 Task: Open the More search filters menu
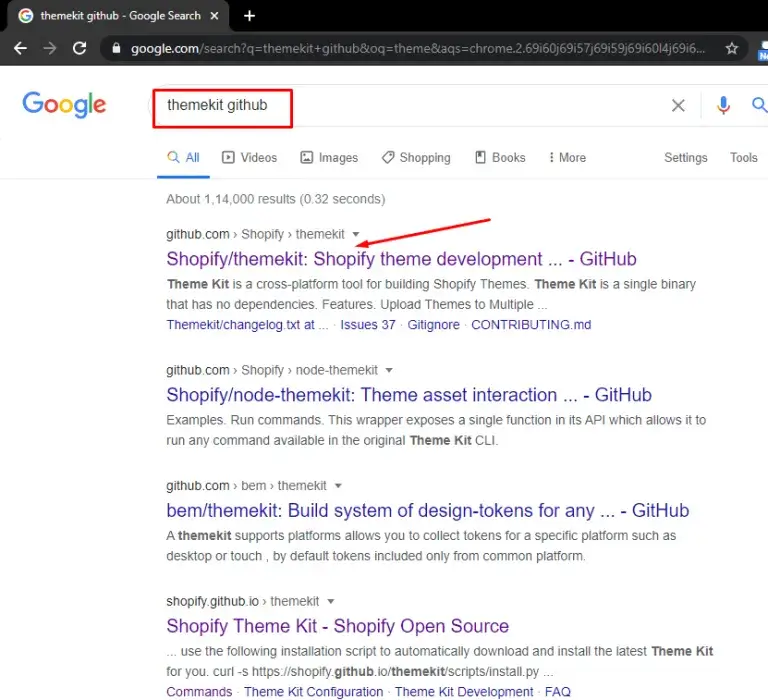(x=567, y=158)
